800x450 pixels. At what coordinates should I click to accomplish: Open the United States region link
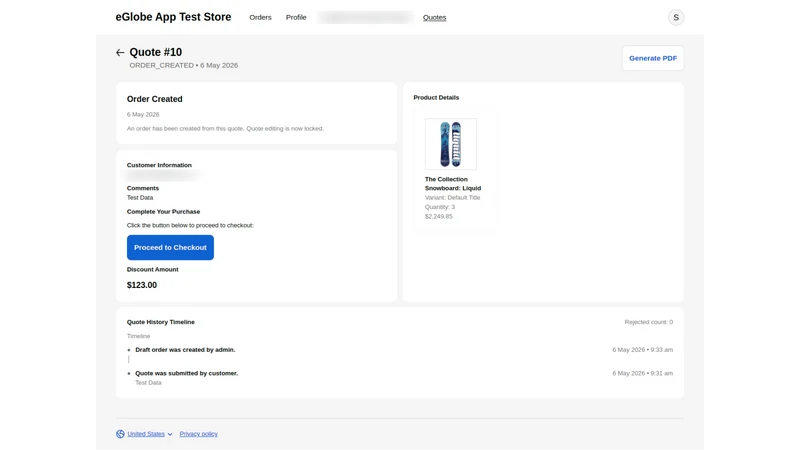pyautogui.click(x=146, y=434)
